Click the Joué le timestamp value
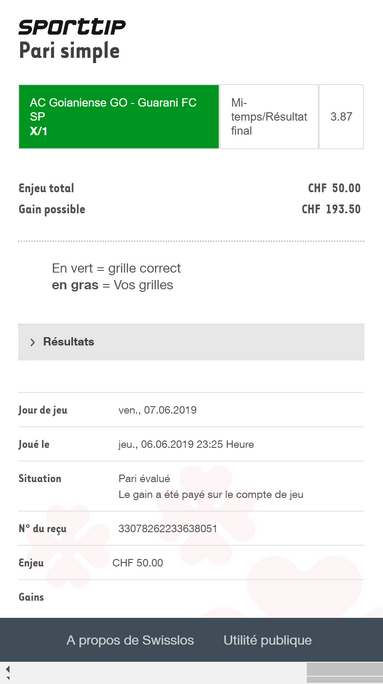The image size is (383, 684). [x=186, y=445]
